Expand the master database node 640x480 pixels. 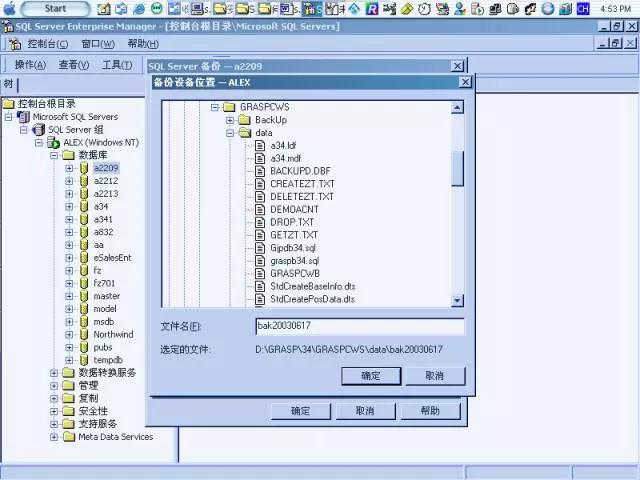pyautogui.click(x=69, y=296)
